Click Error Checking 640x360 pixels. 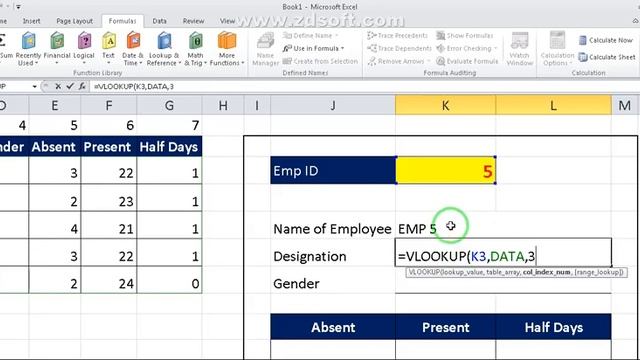(467, 49)
